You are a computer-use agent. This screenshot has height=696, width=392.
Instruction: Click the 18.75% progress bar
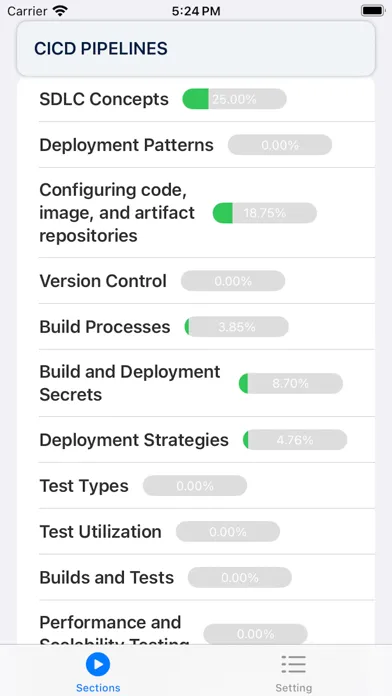[265, 213]
